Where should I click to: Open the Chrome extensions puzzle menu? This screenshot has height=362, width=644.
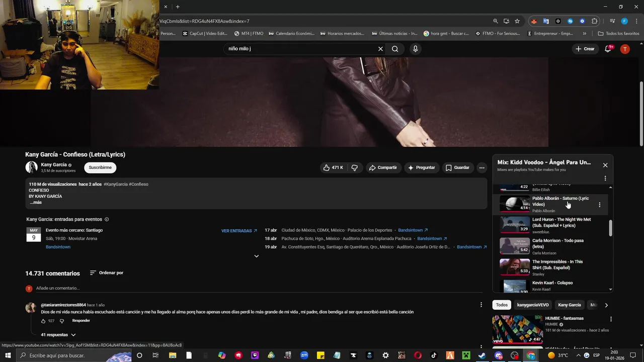[x=594, y=21]
